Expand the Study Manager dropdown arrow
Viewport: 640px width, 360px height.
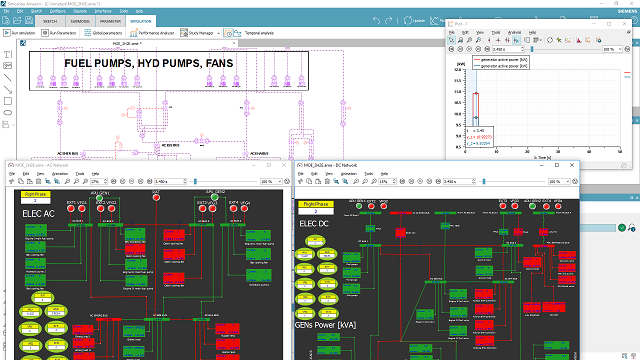[218, 33]
